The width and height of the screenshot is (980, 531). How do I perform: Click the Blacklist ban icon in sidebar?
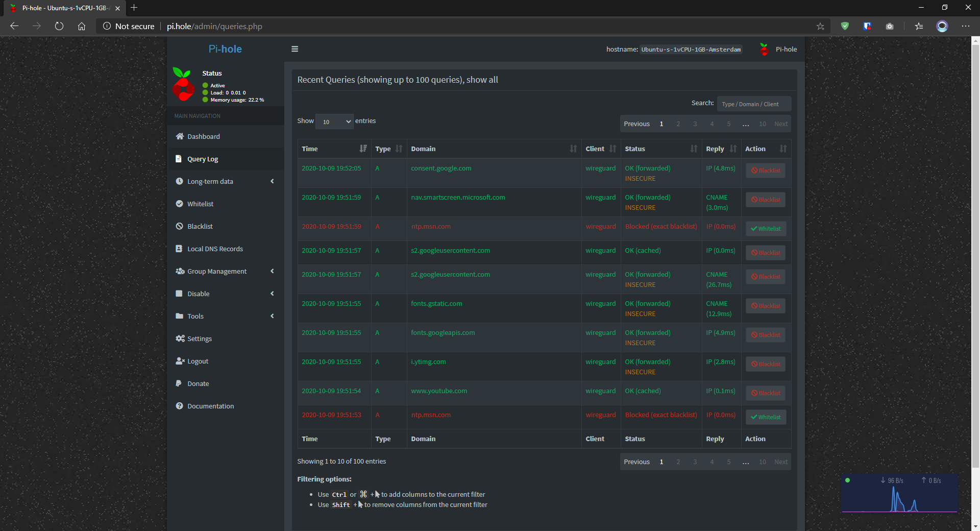point(180,226)
